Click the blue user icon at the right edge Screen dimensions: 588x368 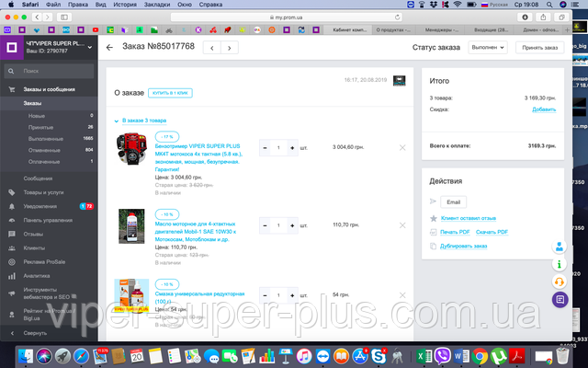pyautogui.click(x=560, y=247)
